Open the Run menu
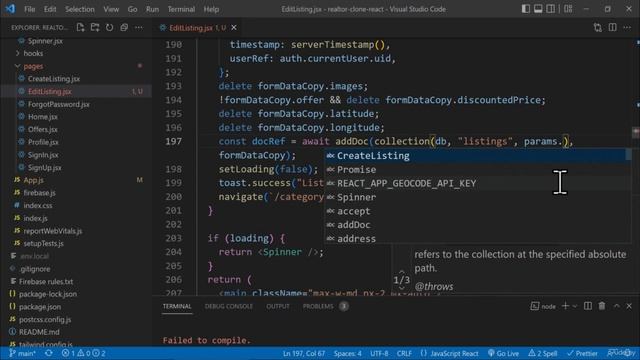The width and height of the screenshot is (640, 360). coord(152,9)
